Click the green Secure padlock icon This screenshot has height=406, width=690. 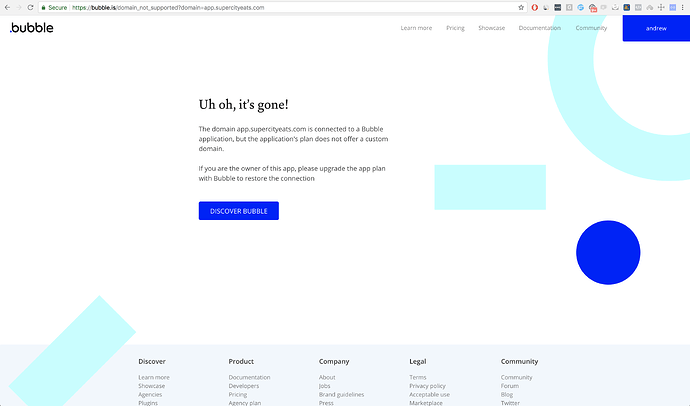pos(43,7)
